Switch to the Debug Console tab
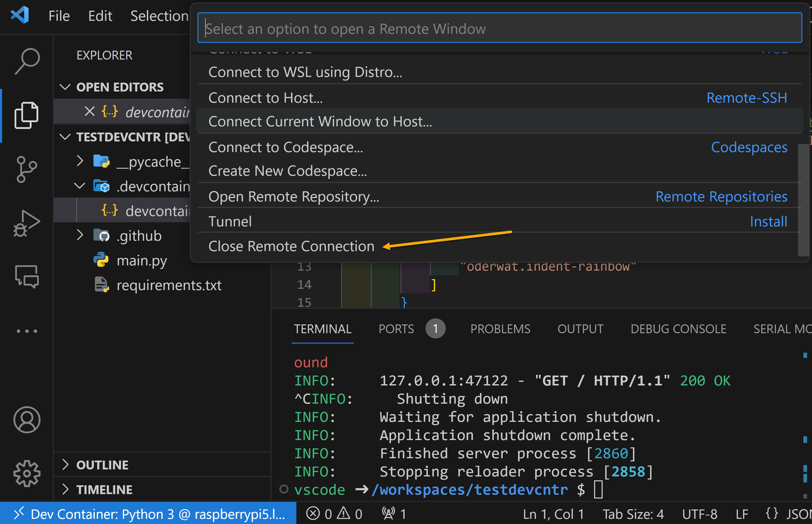 click(678, 329)
